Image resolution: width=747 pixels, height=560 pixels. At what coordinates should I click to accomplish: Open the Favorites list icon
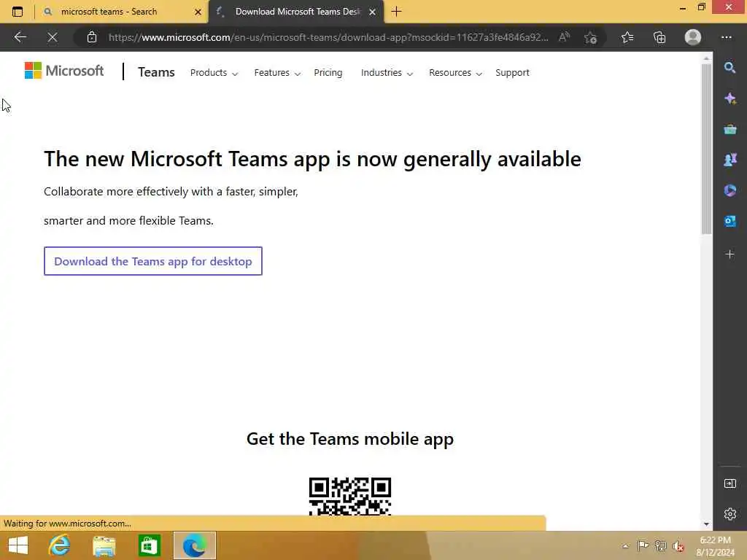(627, 37)
